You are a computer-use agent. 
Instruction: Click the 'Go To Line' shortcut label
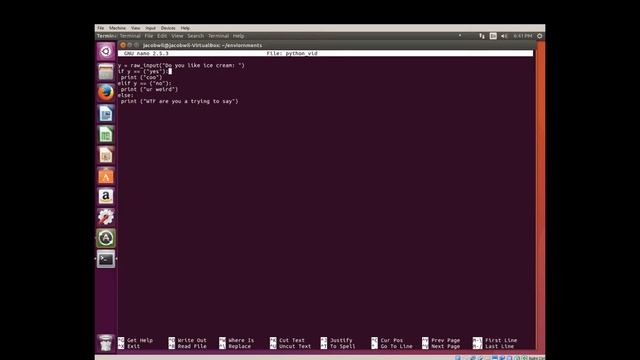(x=396, y=347)
